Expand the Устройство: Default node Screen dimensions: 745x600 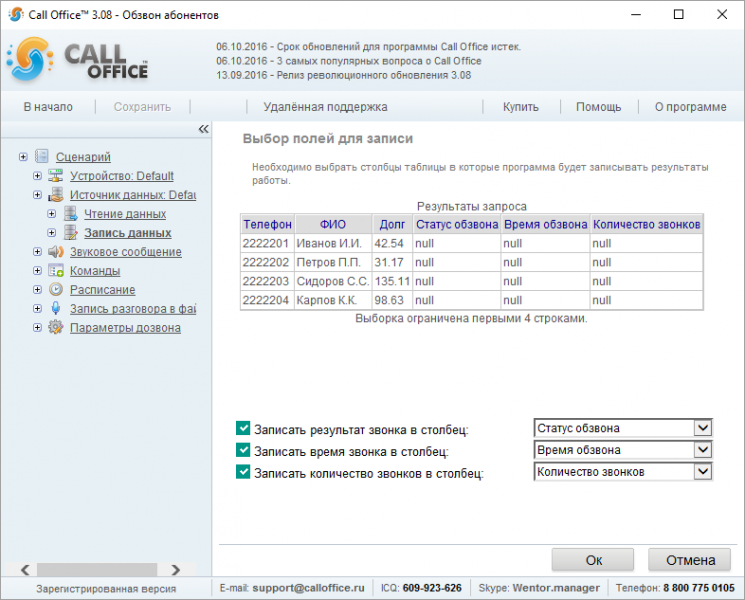37,176
